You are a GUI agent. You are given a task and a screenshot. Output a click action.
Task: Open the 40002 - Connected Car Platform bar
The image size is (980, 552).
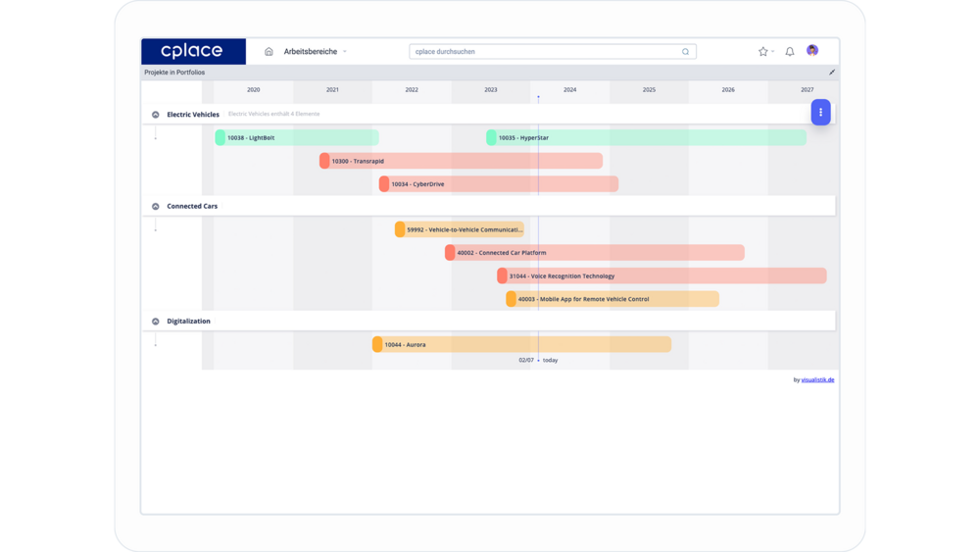(594, 253)
